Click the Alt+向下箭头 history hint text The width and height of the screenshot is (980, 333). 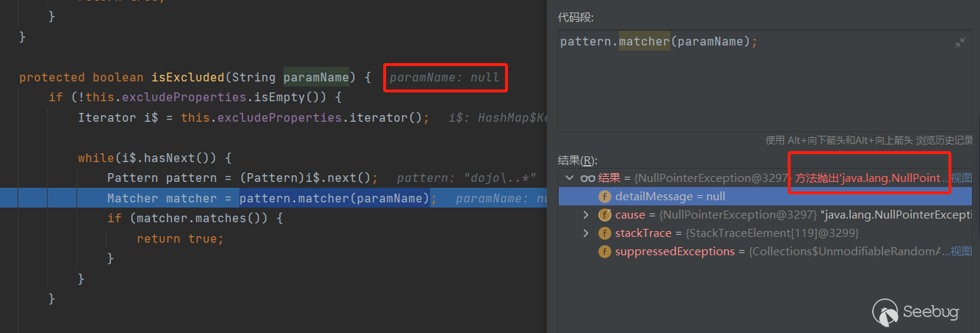tap(869, 141)
